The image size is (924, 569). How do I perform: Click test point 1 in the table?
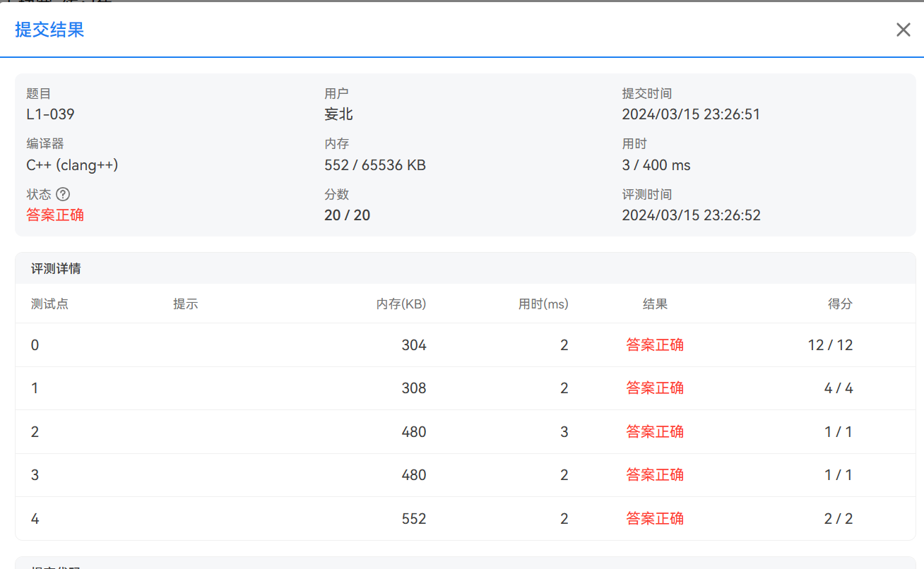click(x=35, y=388)
